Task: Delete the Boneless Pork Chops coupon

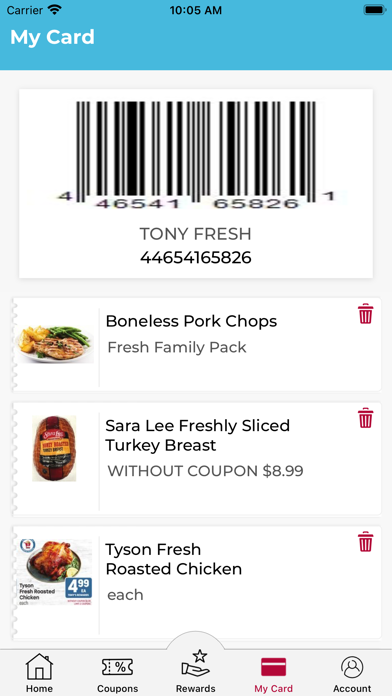Action: [x=365, y=314]
